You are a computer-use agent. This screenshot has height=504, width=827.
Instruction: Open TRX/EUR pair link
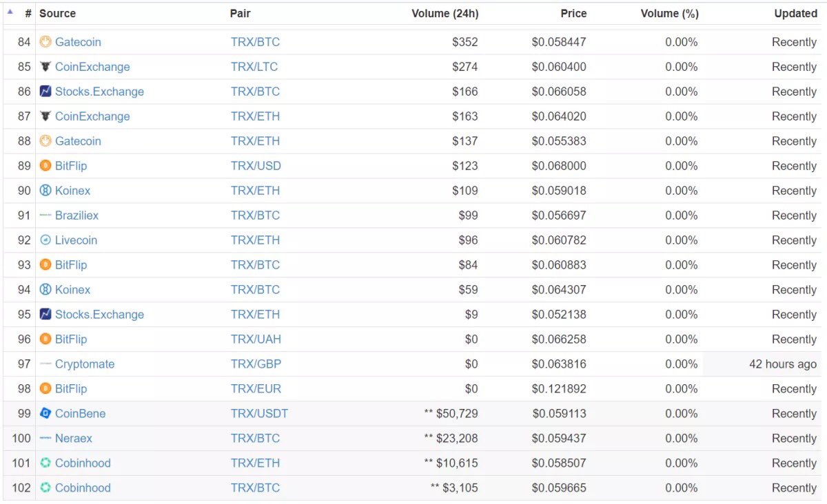click(256, 389)
